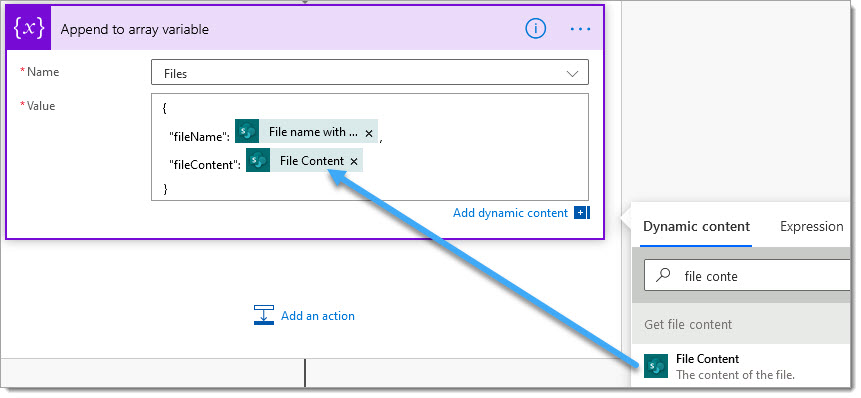
Task: Click the search magnifier icon
Action: (664, 275)
